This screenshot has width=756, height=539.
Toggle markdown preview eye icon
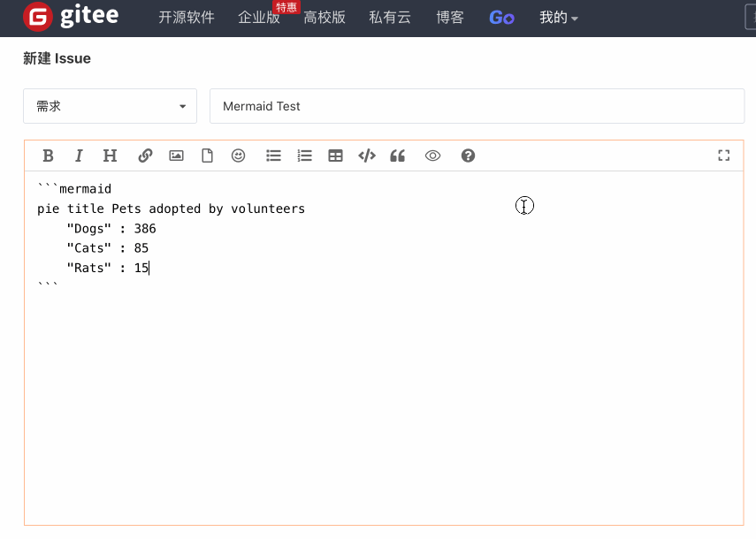[433, 156]
